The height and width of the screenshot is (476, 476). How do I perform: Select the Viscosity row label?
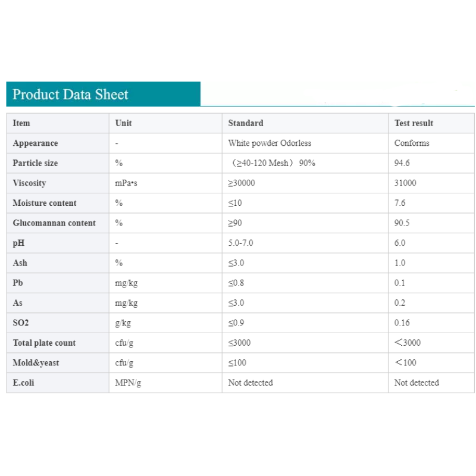coord(29,183)
